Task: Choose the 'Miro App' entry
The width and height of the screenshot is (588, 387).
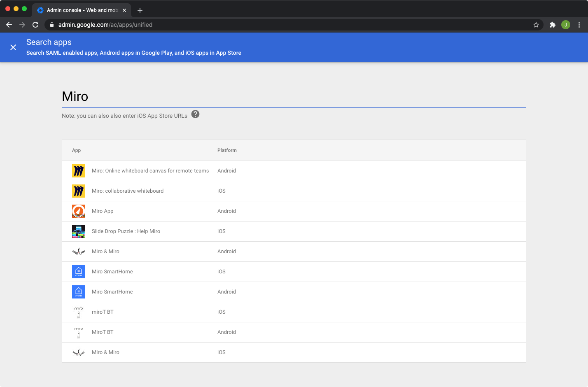Action: point(103,211)
